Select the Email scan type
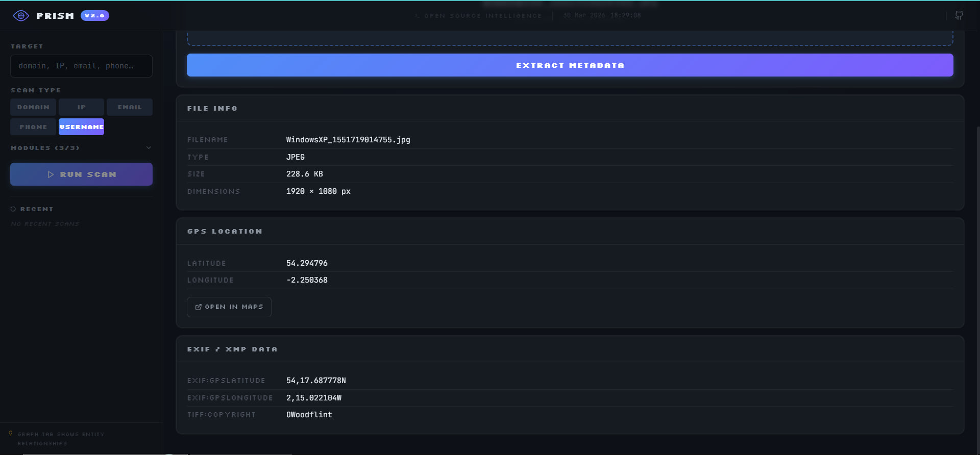980x455 pixels. (x=130, y=107)
